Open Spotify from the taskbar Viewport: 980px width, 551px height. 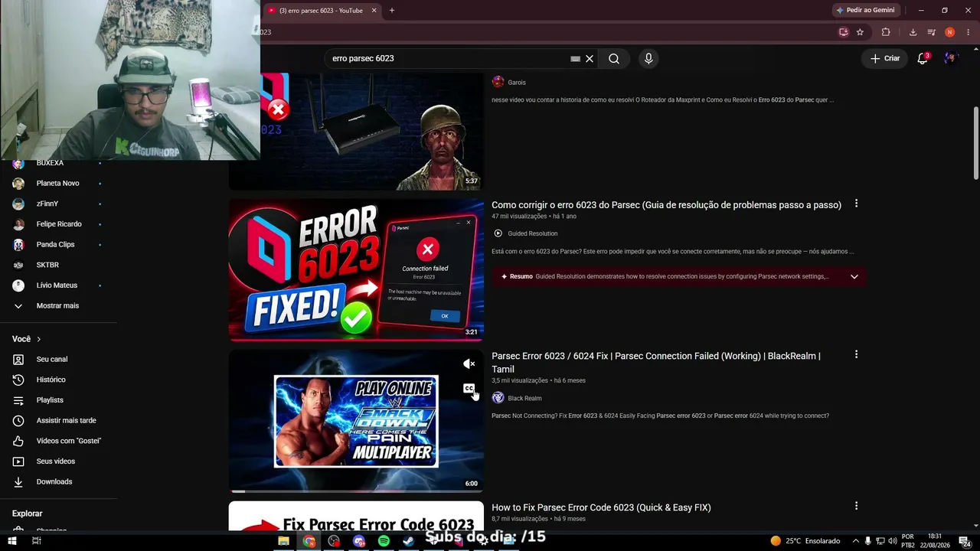384,541
